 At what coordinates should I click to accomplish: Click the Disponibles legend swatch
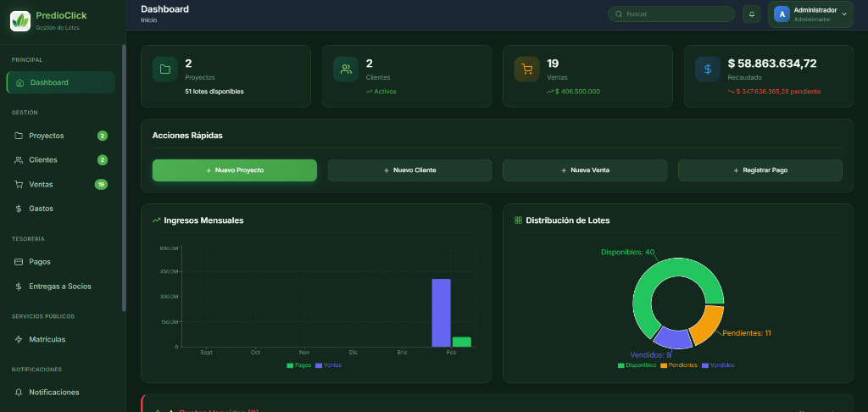coord(621,365)
